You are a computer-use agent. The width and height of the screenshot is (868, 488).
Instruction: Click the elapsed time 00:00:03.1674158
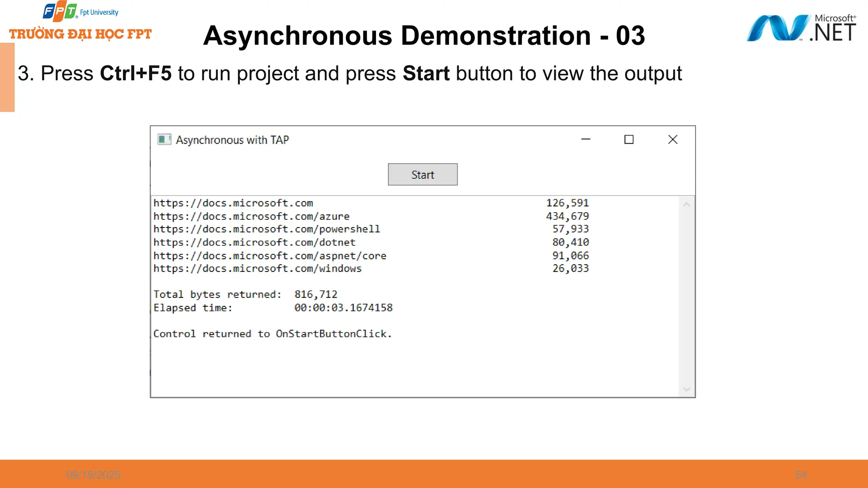(x=343, y=308)
